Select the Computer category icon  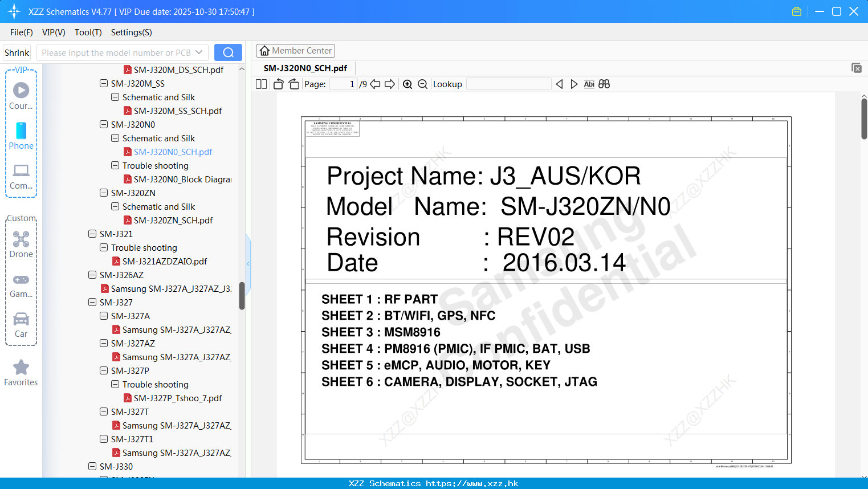pyautogui.click(x=21, y=176)
